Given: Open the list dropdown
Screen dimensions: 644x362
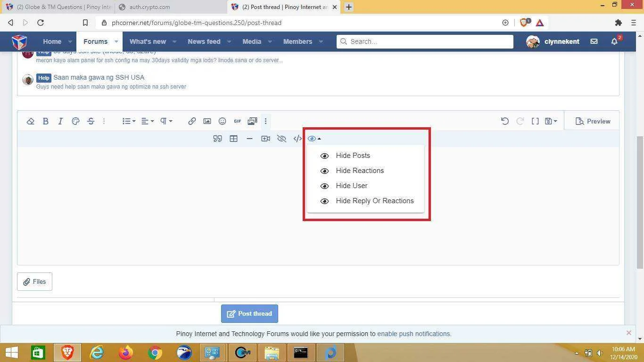Looking at the screenshot, I should (129, 121).
